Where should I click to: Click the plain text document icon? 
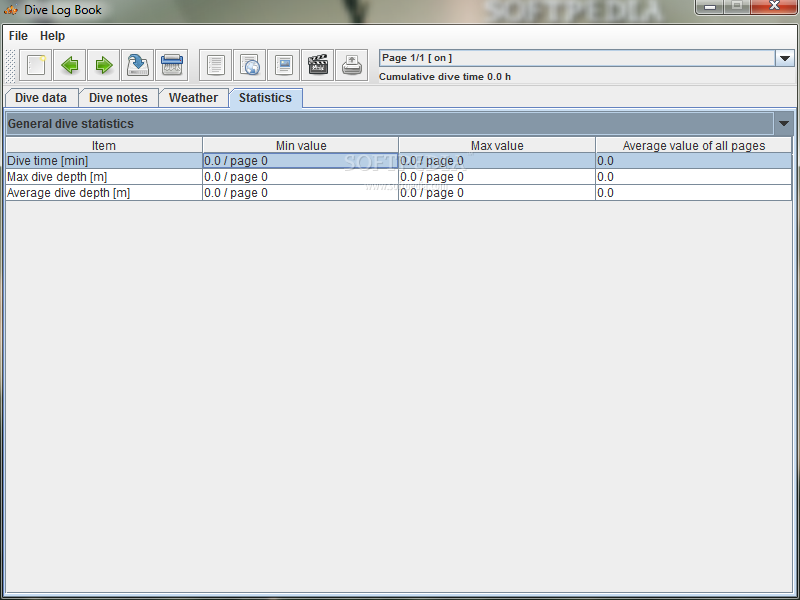(x=215, y=65)
